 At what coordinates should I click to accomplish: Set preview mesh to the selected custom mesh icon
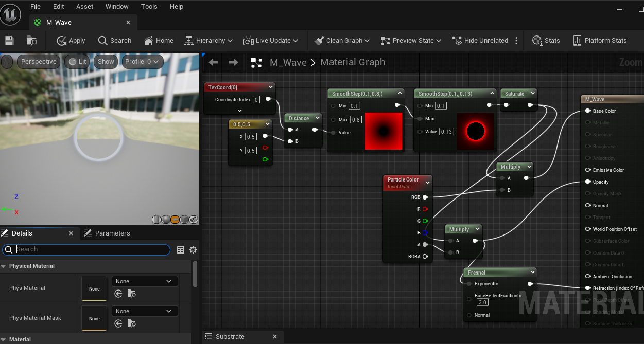(x=194, y=220)
